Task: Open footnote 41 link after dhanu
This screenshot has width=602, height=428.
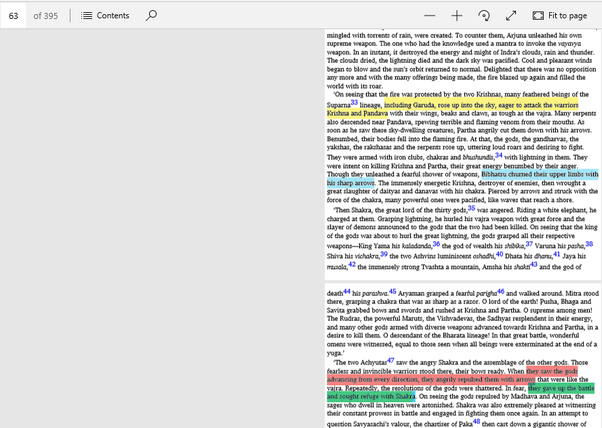Action: [556, 254]
